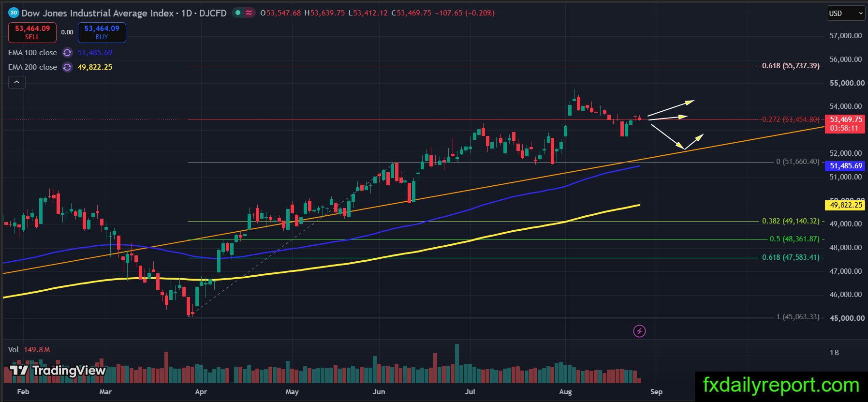The width and height of the screenshot is (868, 402).
Task: Click the Vol 149.8M volume legend
Action: 29,349
